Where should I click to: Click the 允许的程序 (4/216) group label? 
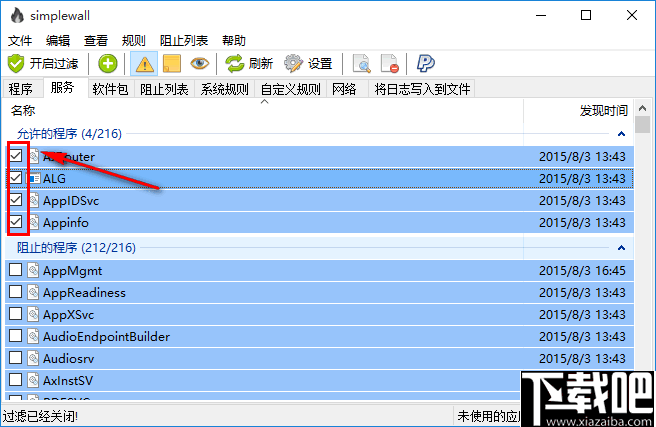(69, 134)
